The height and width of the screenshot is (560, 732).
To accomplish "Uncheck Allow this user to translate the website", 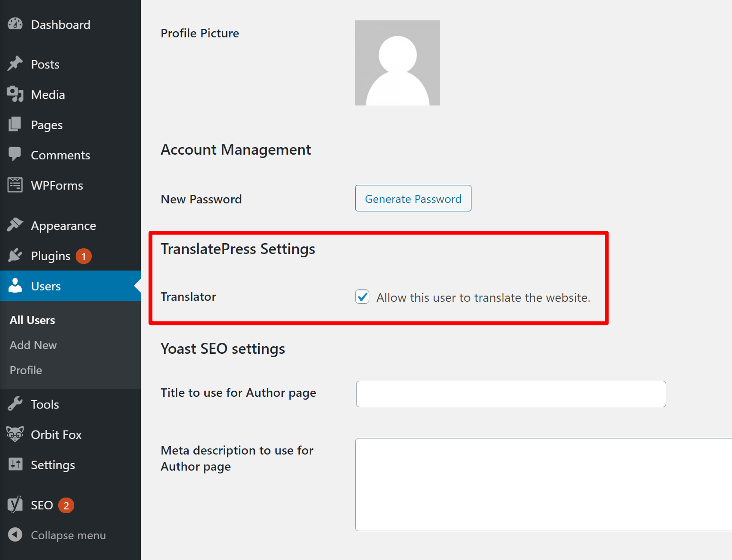I will 362,297.
